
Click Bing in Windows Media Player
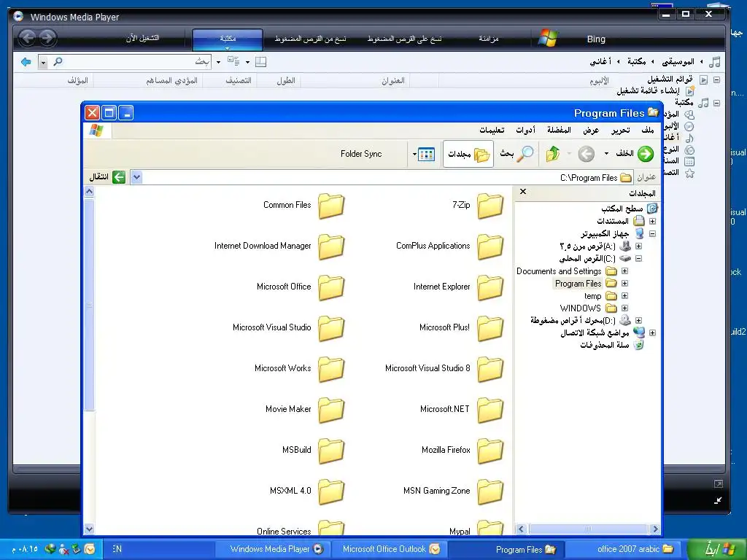click(x=596, y=39)
